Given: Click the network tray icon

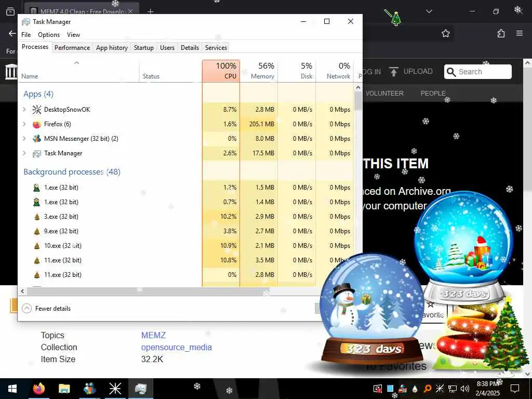Looking at the screenshot, I should tap(453, 389).
